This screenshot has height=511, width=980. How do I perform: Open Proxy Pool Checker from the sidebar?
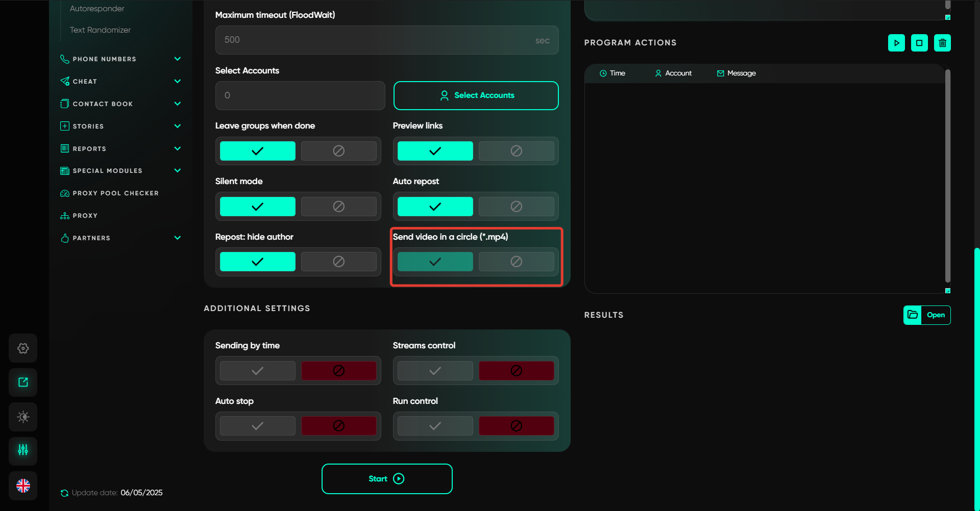pos(115,193)
